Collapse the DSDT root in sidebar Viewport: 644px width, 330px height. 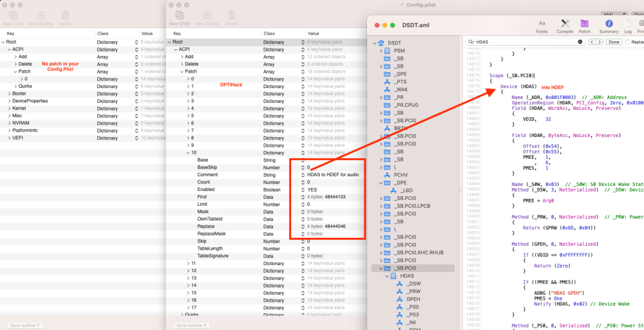point(375,42)
